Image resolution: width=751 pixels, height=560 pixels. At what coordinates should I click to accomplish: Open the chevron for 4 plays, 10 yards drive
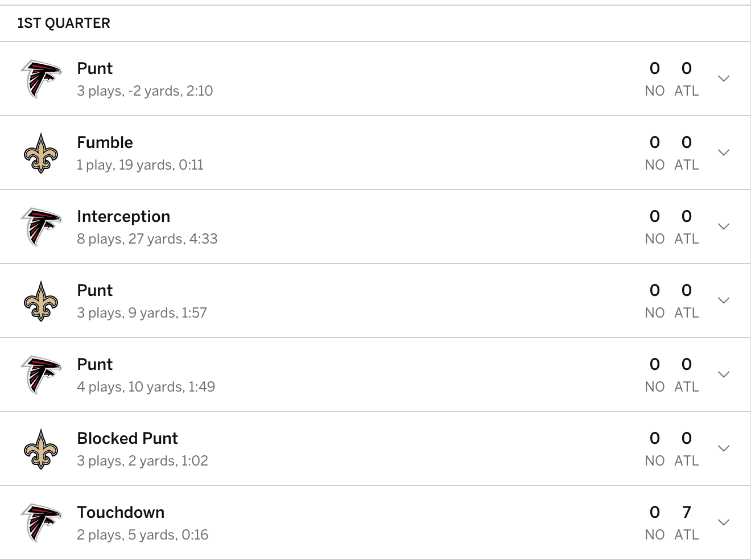(x=724, y=374)
